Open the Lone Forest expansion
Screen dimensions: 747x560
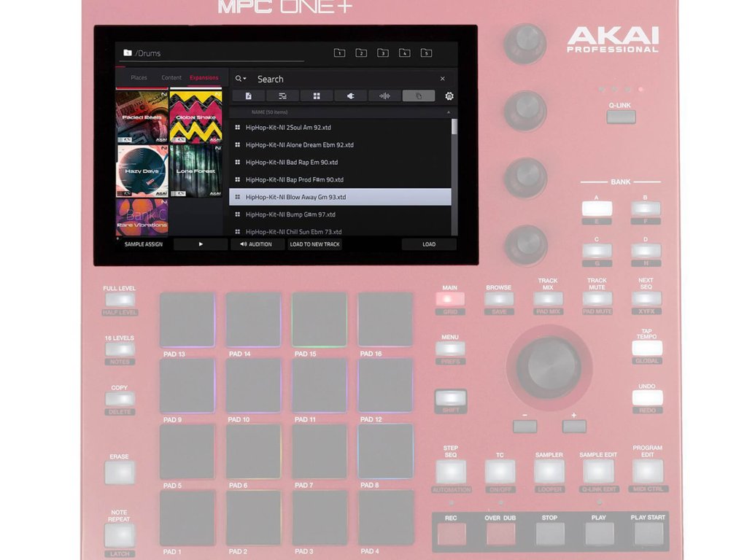pyautogui.click(x=196, y=171)
